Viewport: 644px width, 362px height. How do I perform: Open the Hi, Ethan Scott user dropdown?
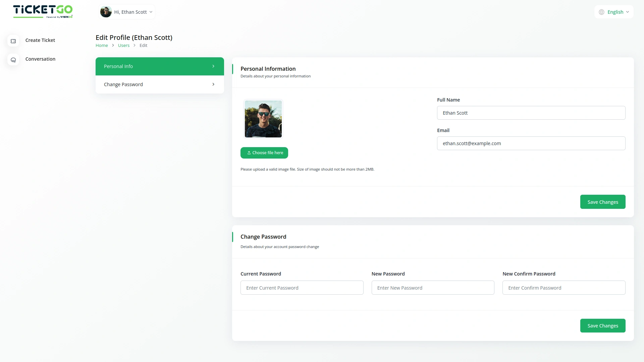coord(131,12)
